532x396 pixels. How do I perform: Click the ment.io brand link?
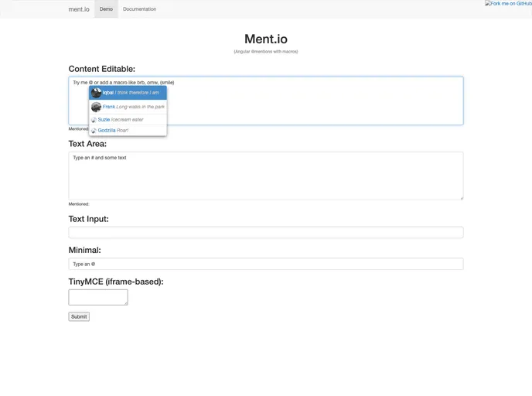(79, 9)
